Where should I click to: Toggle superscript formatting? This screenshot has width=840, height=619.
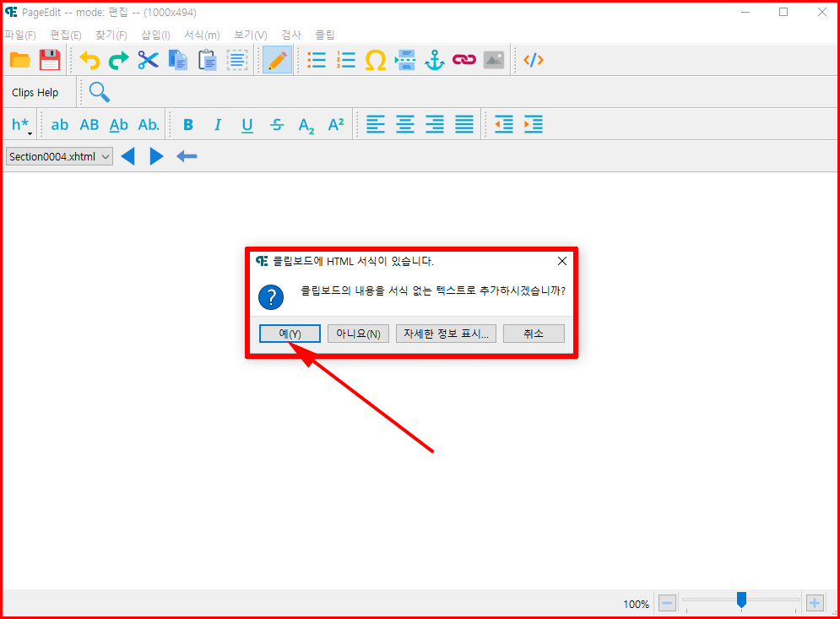[x=336, y=125]
